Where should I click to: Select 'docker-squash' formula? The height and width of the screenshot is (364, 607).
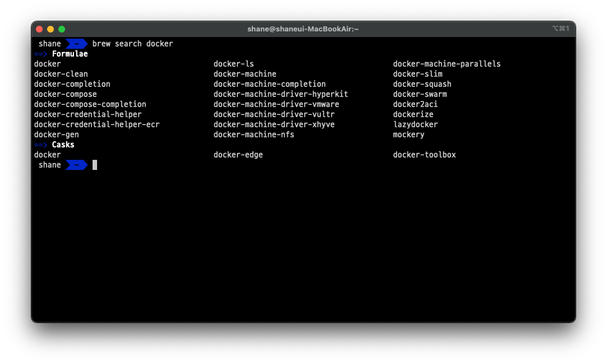click(x=422, y=84)
